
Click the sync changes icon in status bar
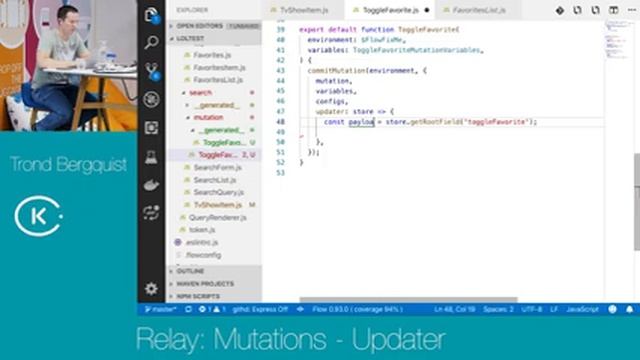(188, 309)
